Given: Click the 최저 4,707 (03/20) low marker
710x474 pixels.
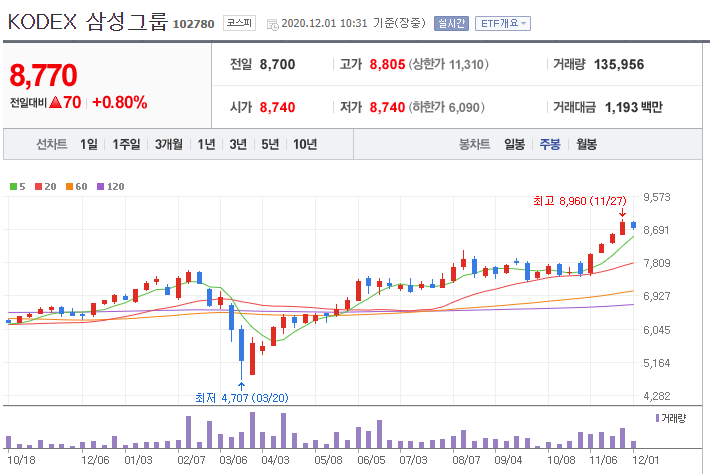Looking at the screenshot, I should tap(242, 398).
